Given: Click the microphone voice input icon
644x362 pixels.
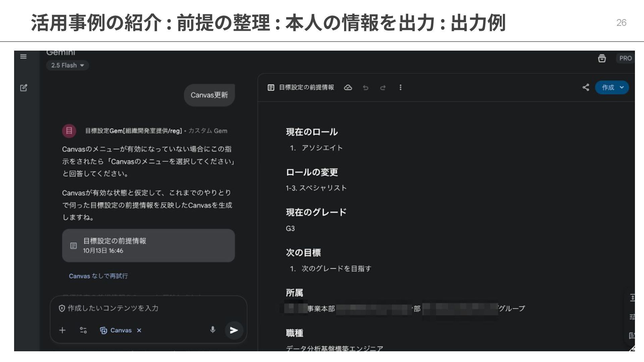Looking at the screenshot, I should (213, 330).
